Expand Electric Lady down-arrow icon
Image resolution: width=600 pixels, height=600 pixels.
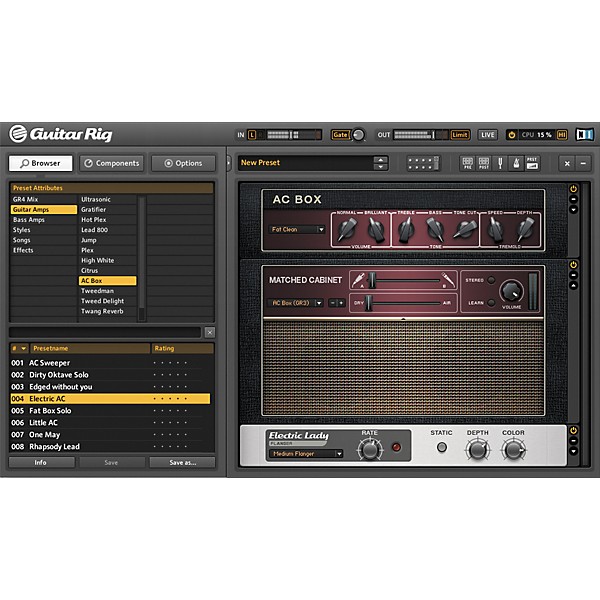pos(573,451)
